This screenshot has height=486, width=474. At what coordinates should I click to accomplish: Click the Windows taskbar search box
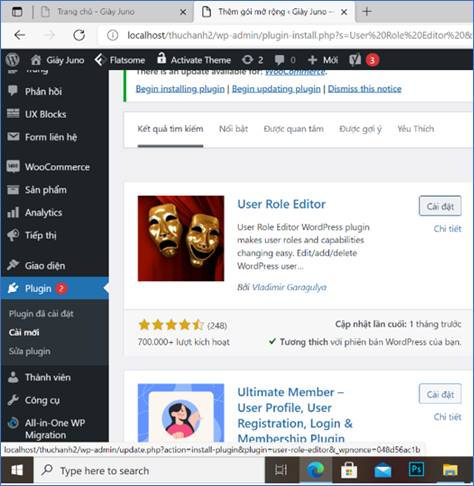tap(150, 470)
